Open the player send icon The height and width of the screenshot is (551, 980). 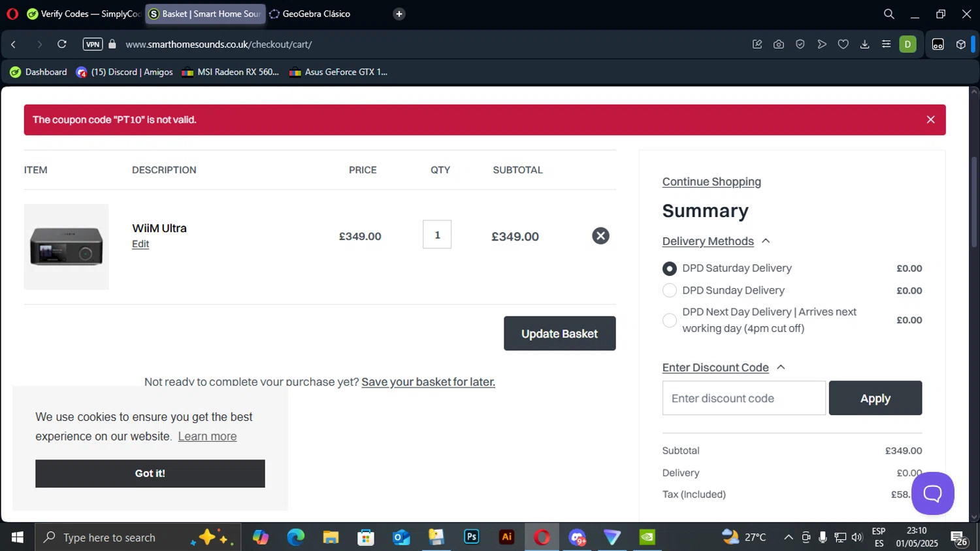(x=822, y=44)
